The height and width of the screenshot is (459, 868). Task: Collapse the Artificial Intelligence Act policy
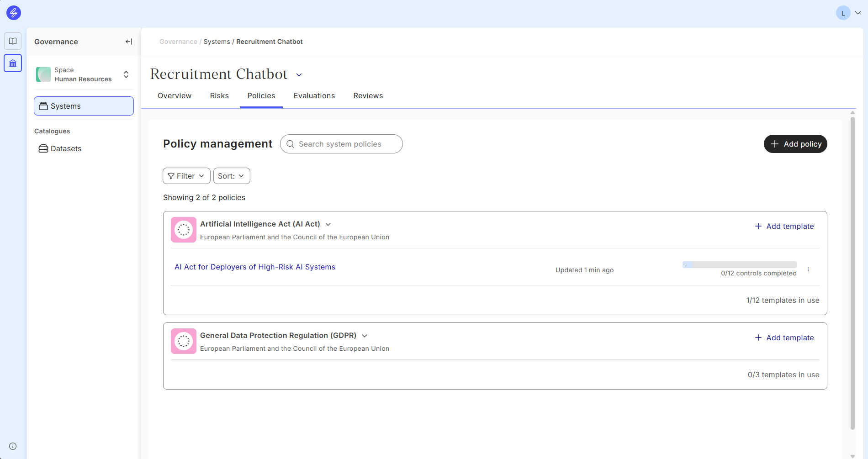coord(328,224)
